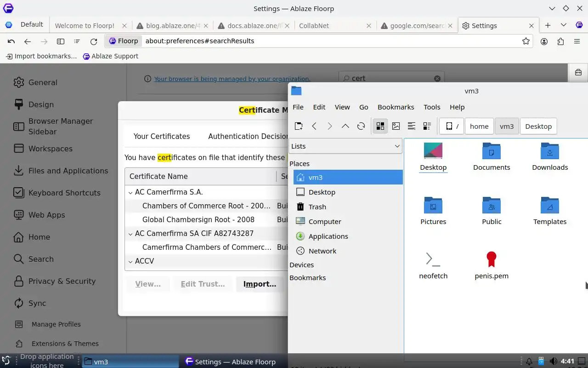Open Edit menu in file manager
The width and height of the screenshot is (588, 368).
(x=319, y=107)
